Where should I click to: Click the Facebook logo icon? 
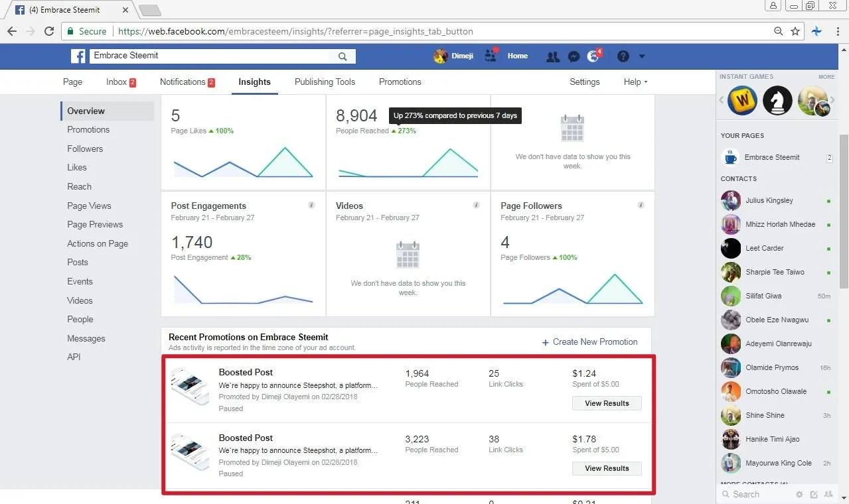click(x=78, y=56)
